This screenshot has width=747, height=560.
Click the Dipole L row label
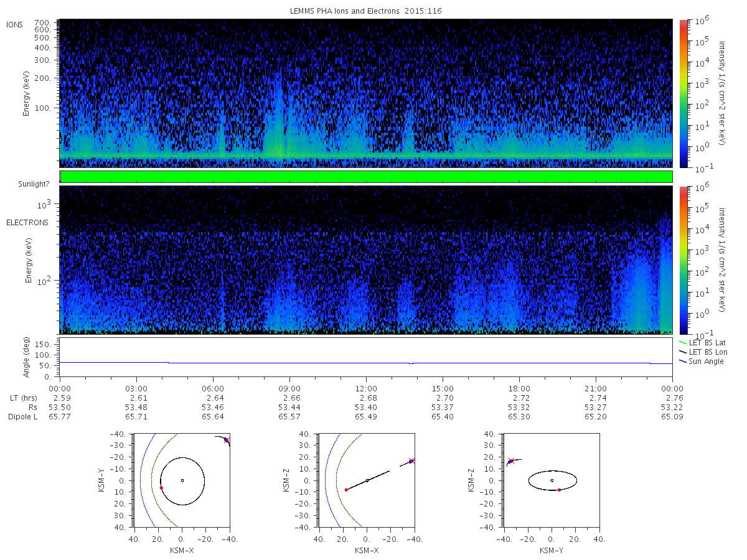coord(22,416)
